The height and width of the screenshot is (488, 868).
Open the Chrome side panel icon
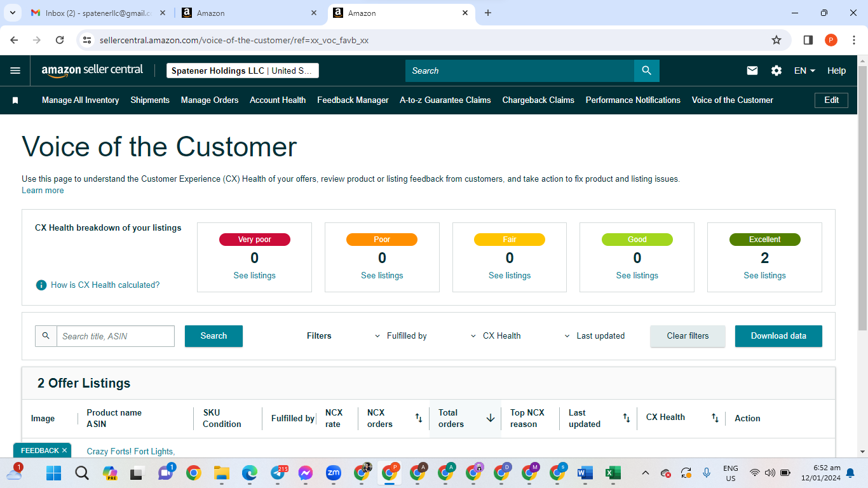(808, 40)
